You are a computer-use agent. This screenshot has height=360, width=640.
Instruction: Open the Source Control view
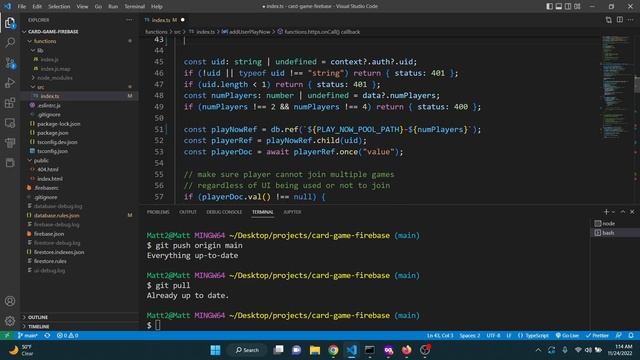pos(10,63)
